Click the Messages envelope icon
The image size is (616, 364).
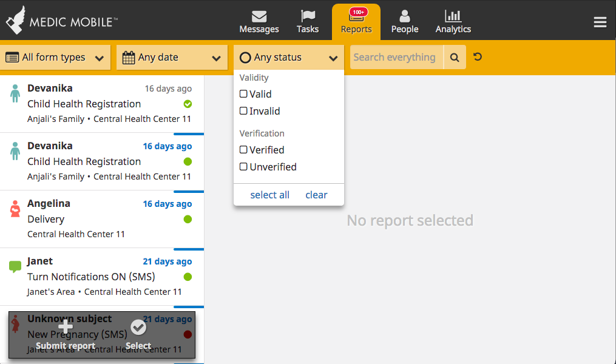click(x=259, y=16)
